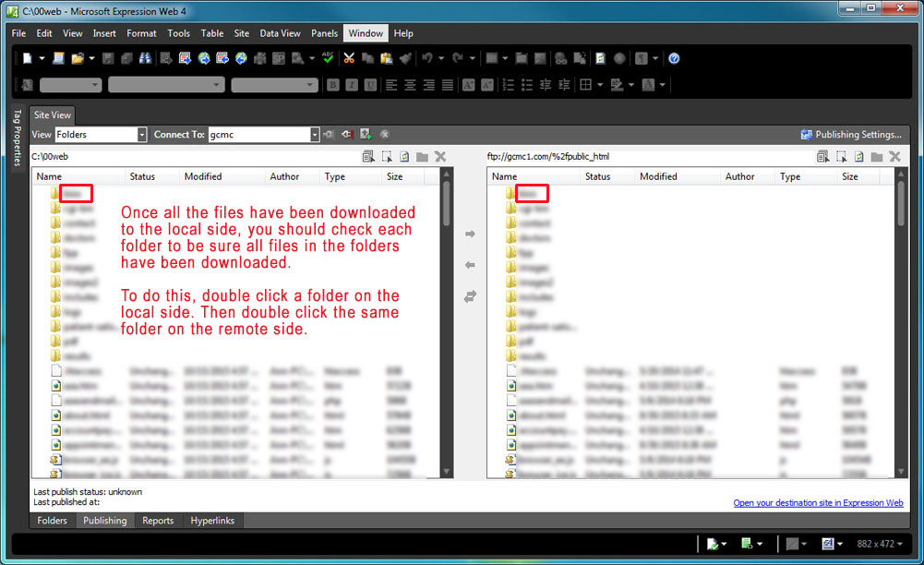Switch to the Folders tab
The width and height of the screenshot is (924, 565).
pyautogui.click(x=52, y=520)
